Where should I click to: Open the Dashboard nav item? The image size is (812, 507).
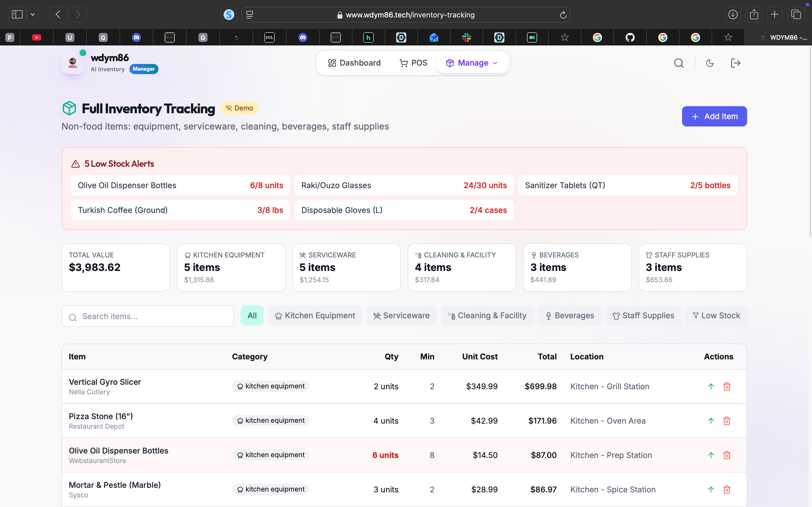coord(354,63)
